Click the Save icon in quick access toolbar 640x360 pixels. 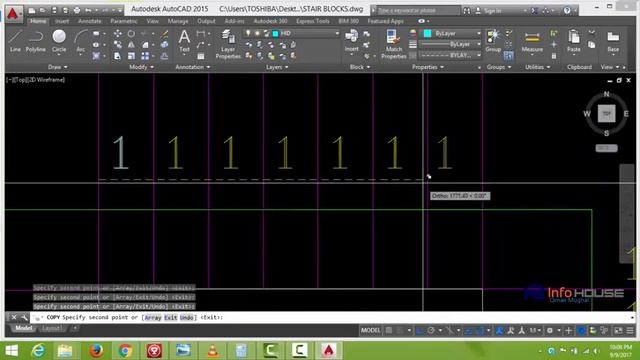[54, 10]
